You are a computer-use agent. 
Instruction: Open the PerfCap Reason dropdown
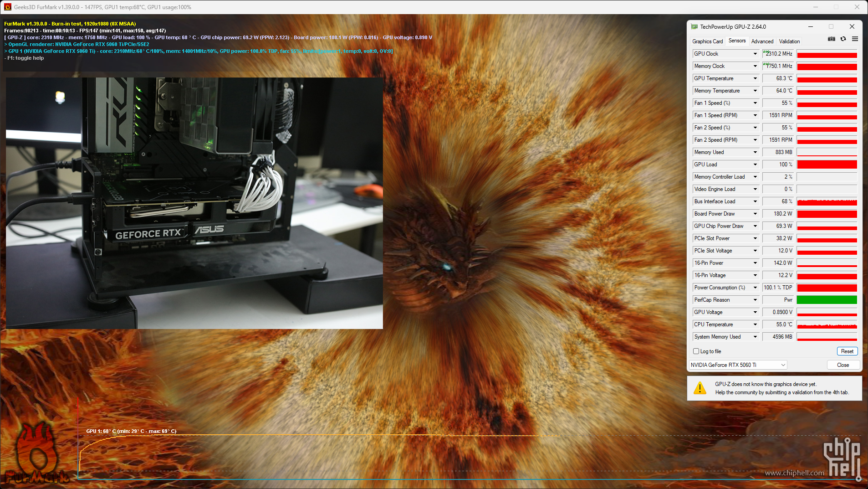(755, 300)
